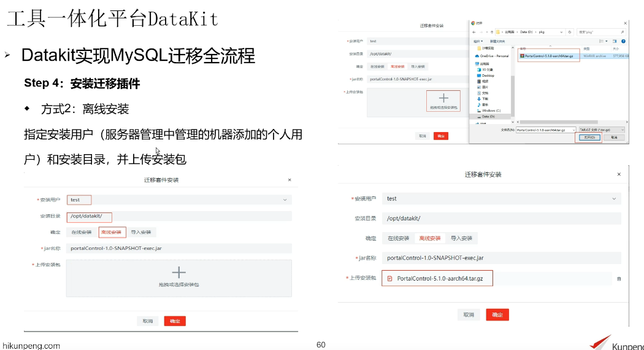Click the horizontal scrollbar in the file list
The height and width of the screenshot is (350, 644).
(559, 122)
